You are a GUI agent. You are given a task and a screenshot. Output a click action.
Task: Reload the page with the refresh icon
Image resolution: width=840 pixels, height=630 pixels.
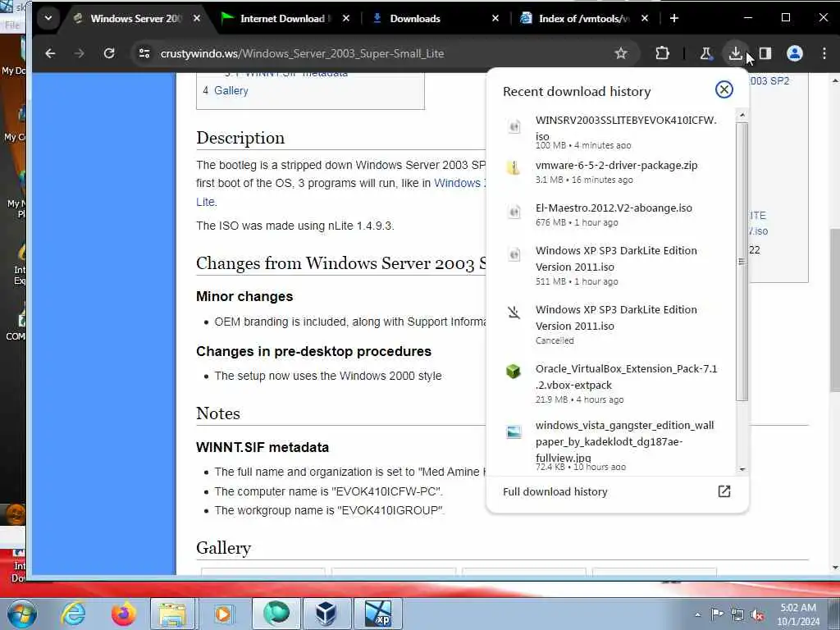pos(109,53)
